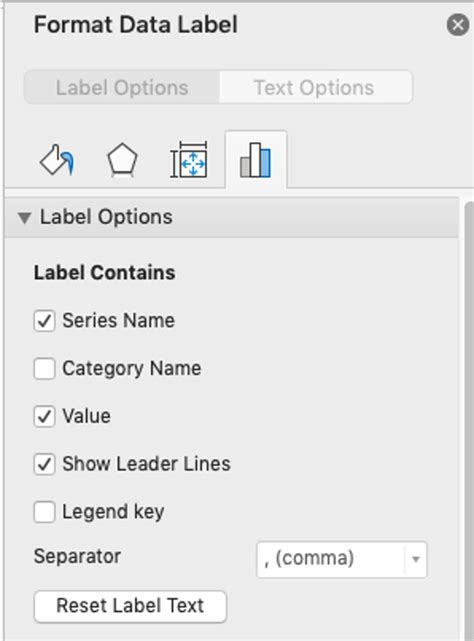474x641 pixels.
Task: Enable the Legend key checkbox
Action: coord(44,512)
